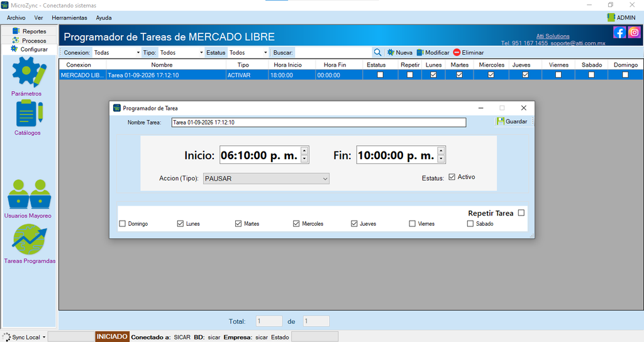Switch to the Configurar tab

point(29,49)
